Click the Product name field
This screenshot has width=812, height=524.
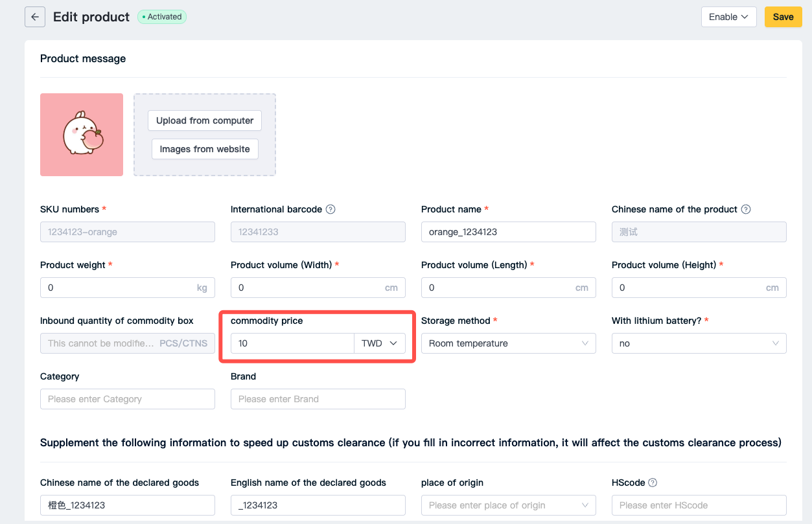click(x=509, y=232)
